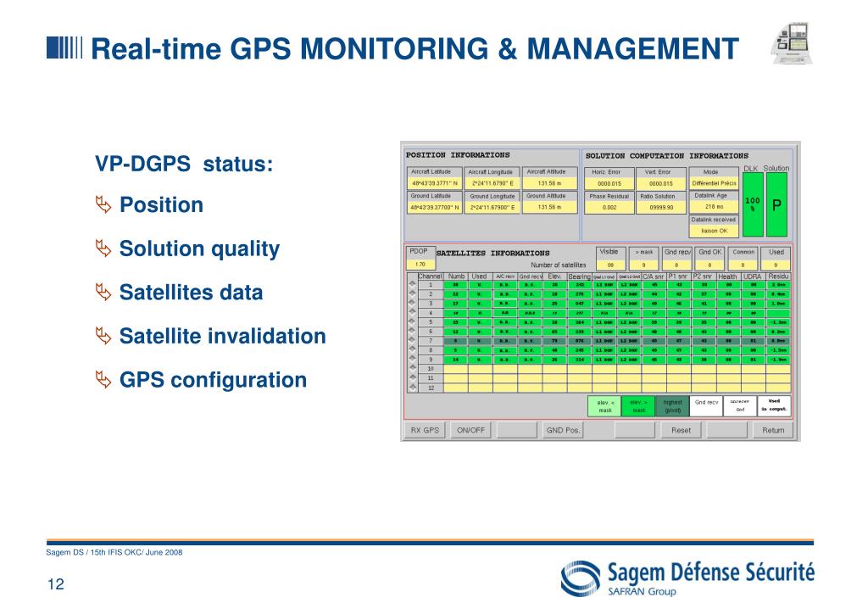This screenshot has height=614, width=868.
Task: Click the white 'Gnd recv' legend box
Action: tap(706, 406)
